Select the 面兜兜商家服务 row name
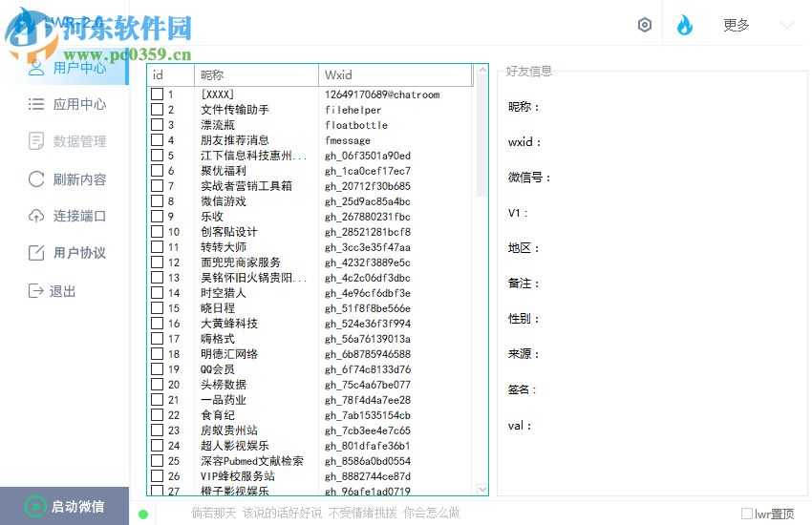The width and height of the screenshot is (812, 525). click(241, 262)
